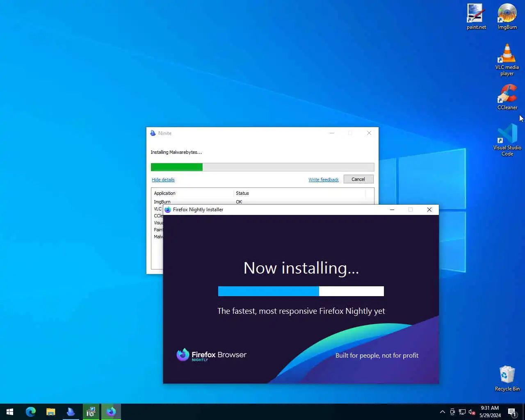Click 'Built for people, not for profit' text
Viewport: 525px width, 420px height.
click(377, 356)
